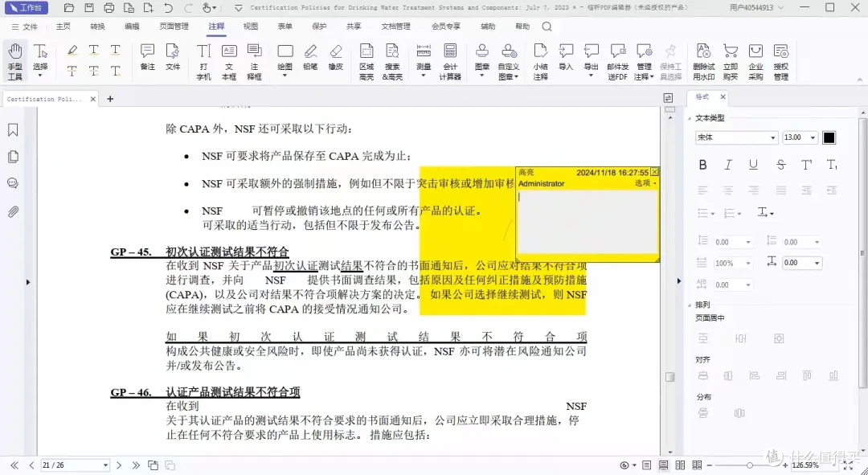The width and height of the screenshot is (868, 475).
Task: Click the black font color swatch
Action: [x=829, y=138]
